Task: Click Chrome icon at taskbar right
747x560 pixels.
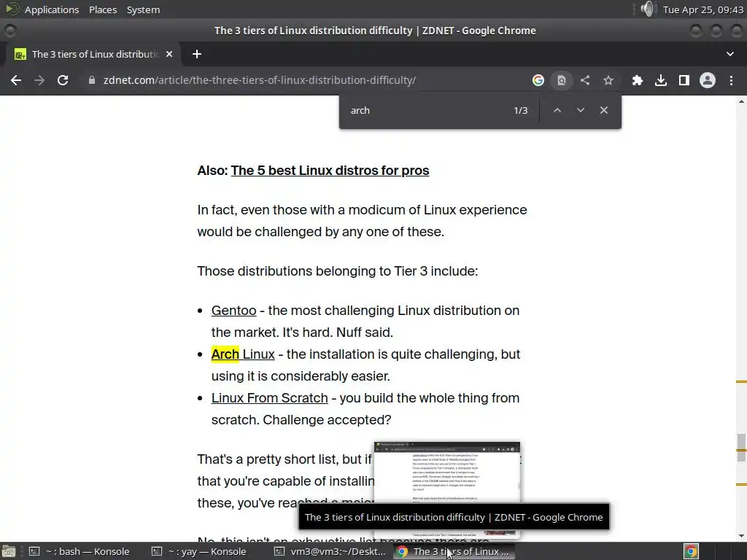Action: [x=692, y=551]
